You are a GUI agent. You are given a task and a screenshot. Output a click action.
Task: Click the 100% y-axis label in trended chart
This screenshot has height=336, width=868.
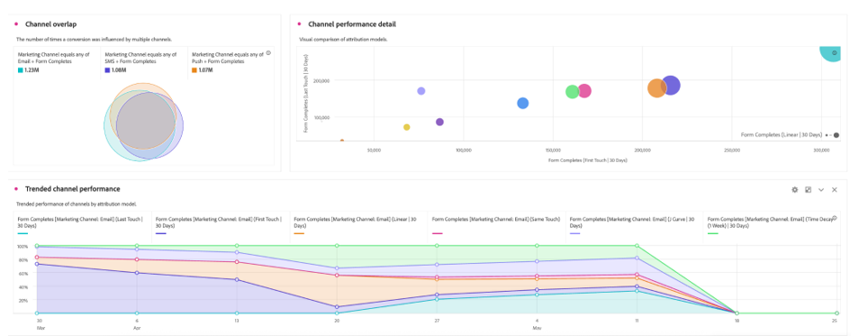coord(23,246)
